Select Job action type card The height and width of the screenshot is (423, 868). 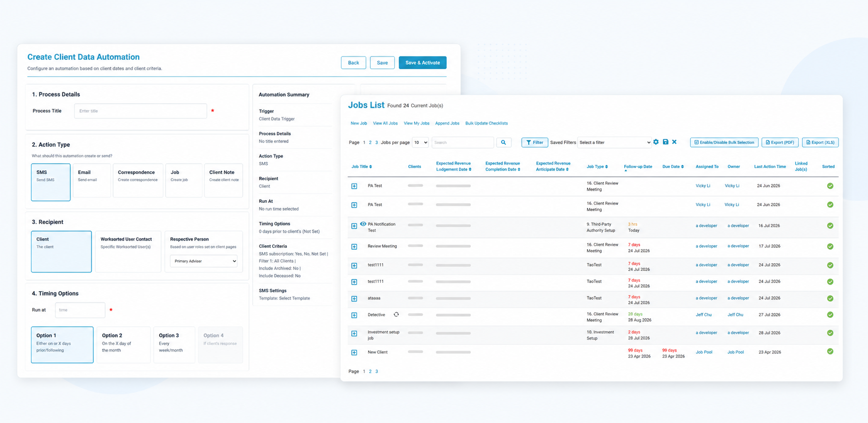[x=184, y=181]
